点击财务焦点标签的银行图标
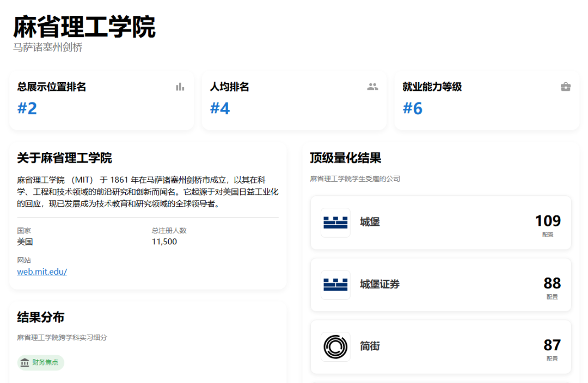The height and width of the screenshot is (383, 588). (x=24, y=363)
